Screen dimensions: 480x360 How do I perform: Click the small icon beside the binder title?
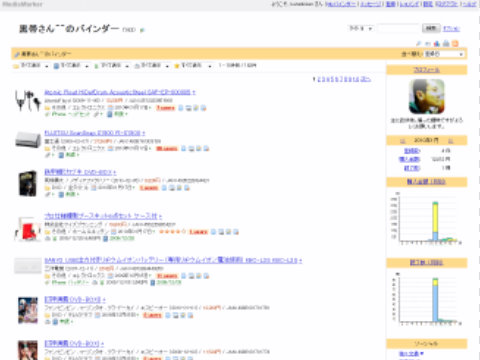pos(142,30)
